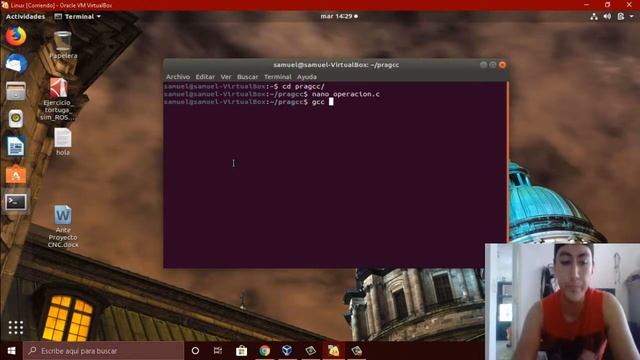Viewport: 640px width, 360px height.
Task: Select the hola text file on desktop
Action: [x=62, y=142]
